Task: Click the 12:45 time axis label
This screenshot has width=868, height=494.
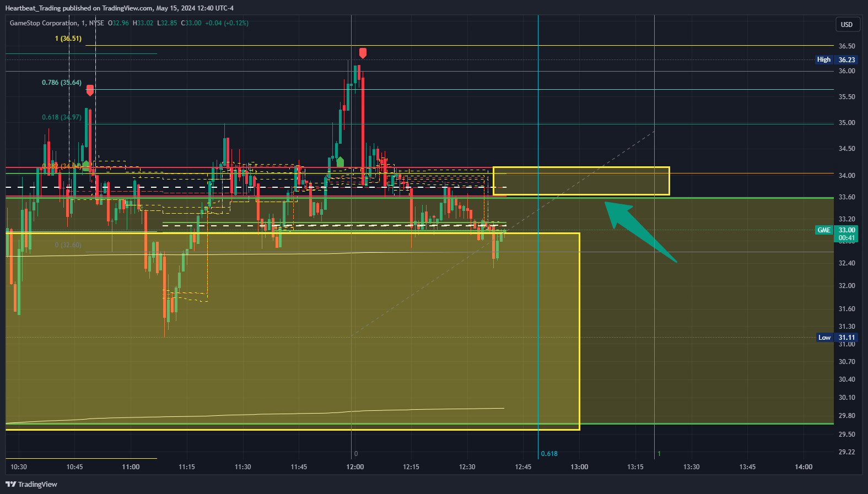Action: click(523, 467)
